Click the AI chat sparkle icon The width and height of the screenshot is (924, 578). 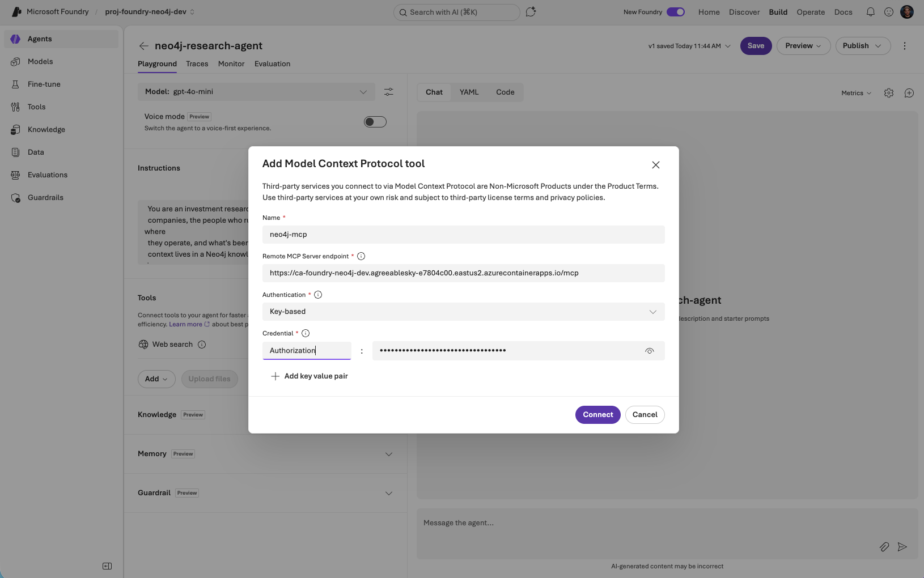(x=531, y=12)
